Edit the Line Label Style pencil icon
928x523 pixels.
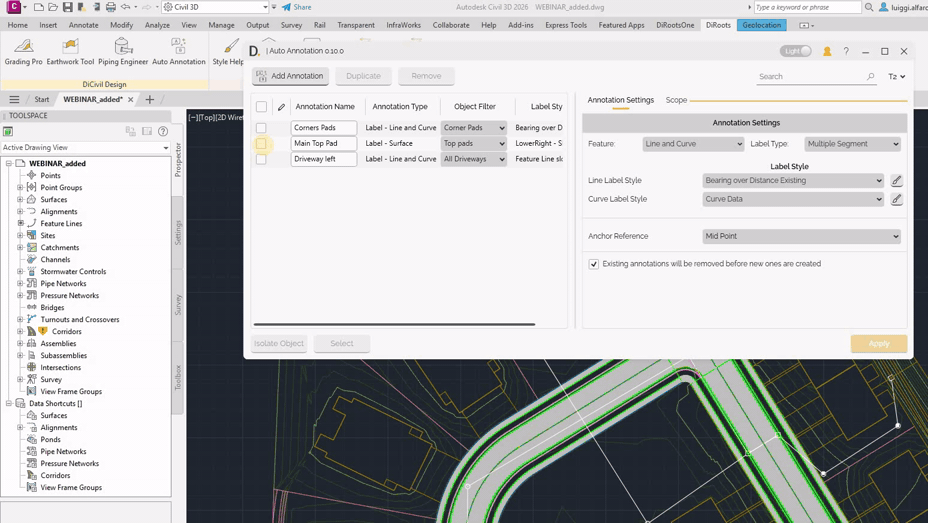pos(897,181)
